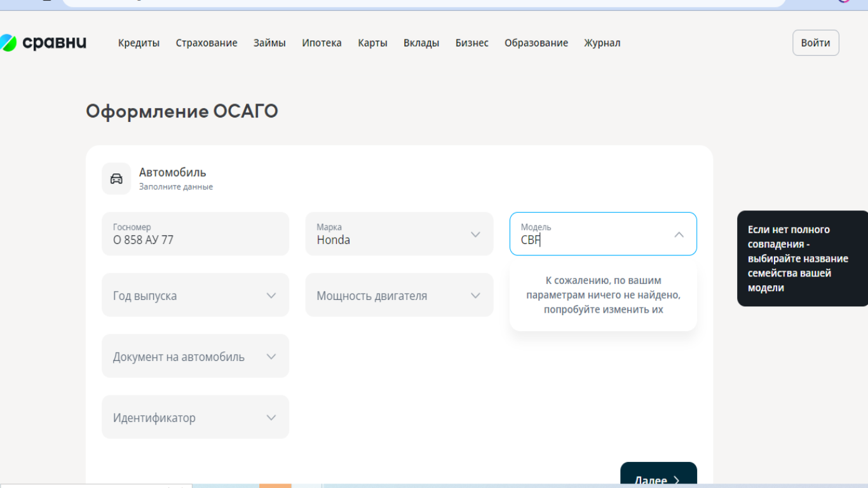Click the Войти login button
Image resolution: width=868 pixels, height=488 pixels.
[x=815, y=43]
